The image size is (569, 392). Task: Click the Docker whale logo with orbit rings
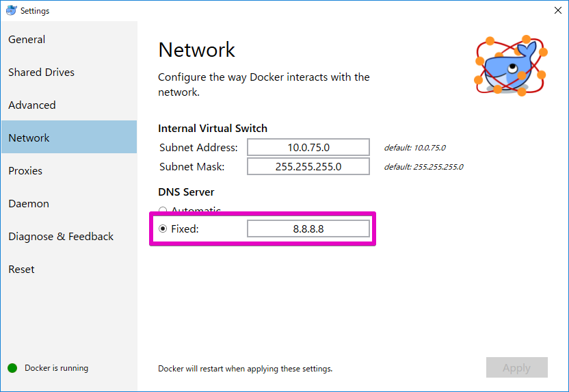point(511,66)
